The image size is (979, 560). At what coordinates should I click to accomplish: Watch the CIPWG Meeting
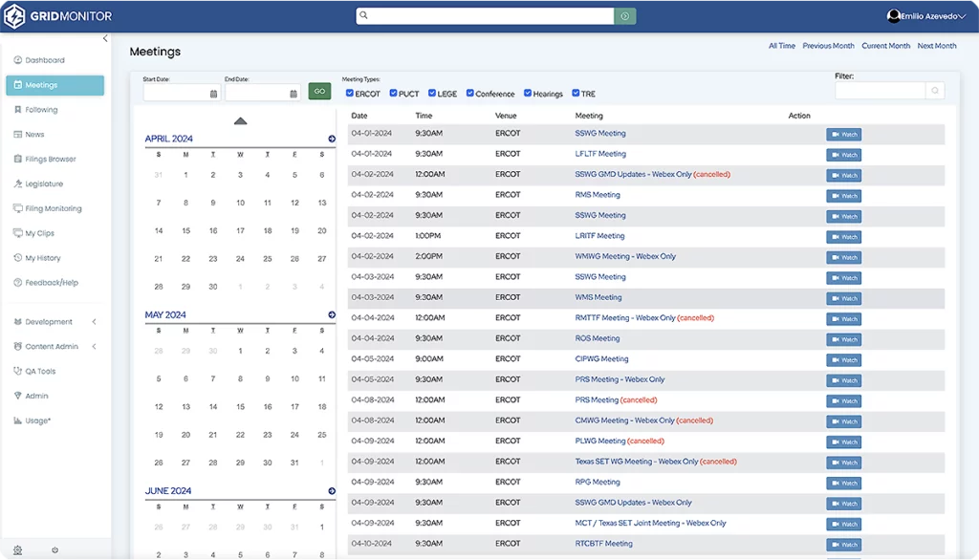click(x=843, y=360)
